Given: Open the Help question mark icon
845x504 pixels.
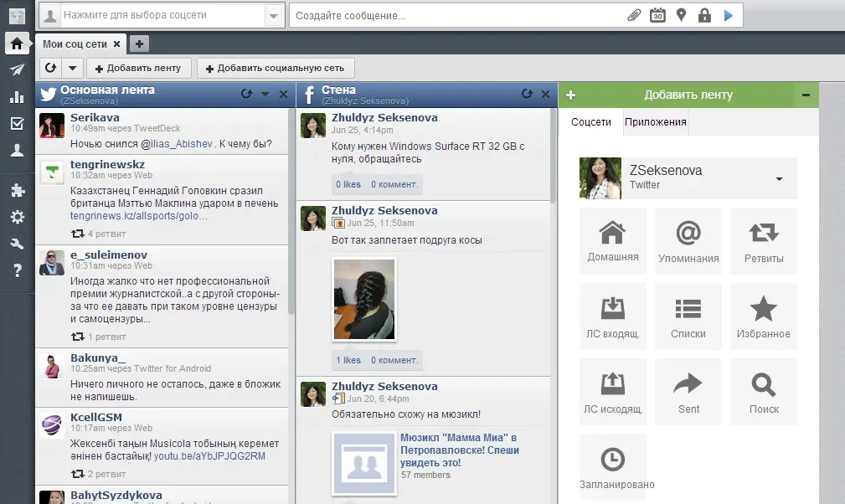Looking at the screenshot, I should (18, 270).
